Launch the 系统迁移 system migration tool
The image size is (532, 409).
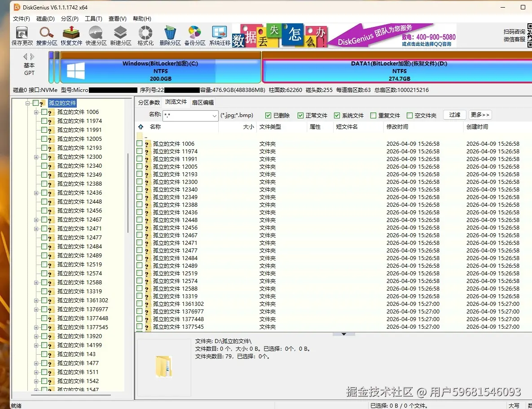point(220,35)
